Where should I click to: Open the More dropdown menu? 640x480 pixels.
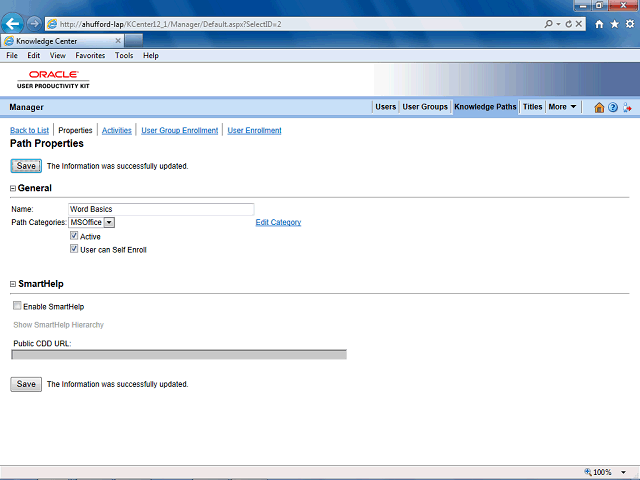562,107
